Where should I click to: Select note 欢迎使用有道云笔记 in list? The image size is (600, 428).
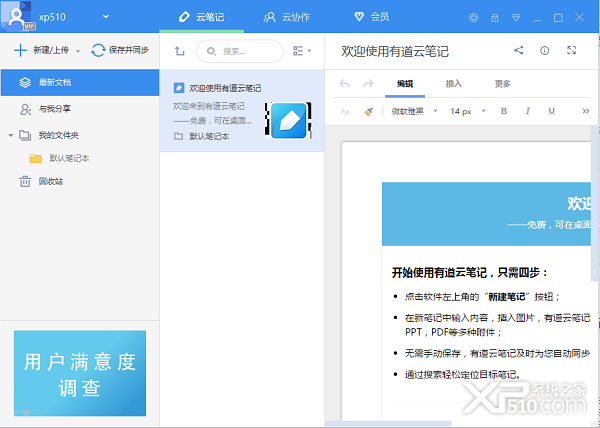click(242, 111)
